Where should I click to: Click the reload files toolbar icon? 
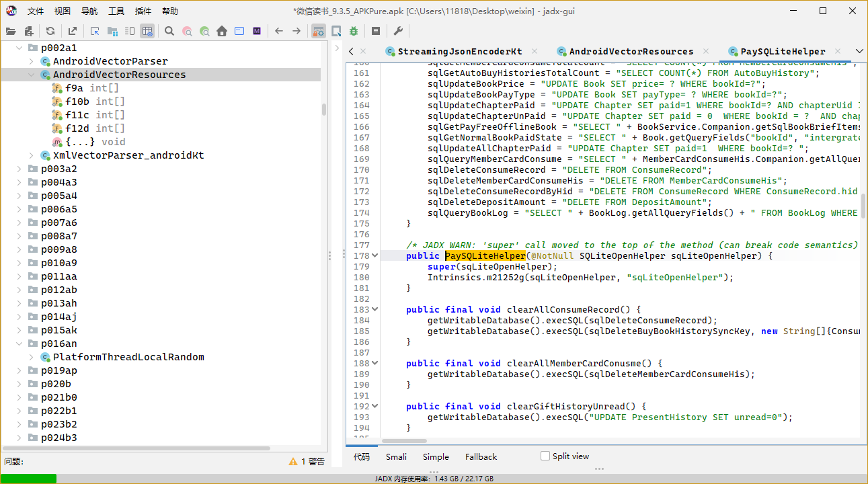(50, 31)
